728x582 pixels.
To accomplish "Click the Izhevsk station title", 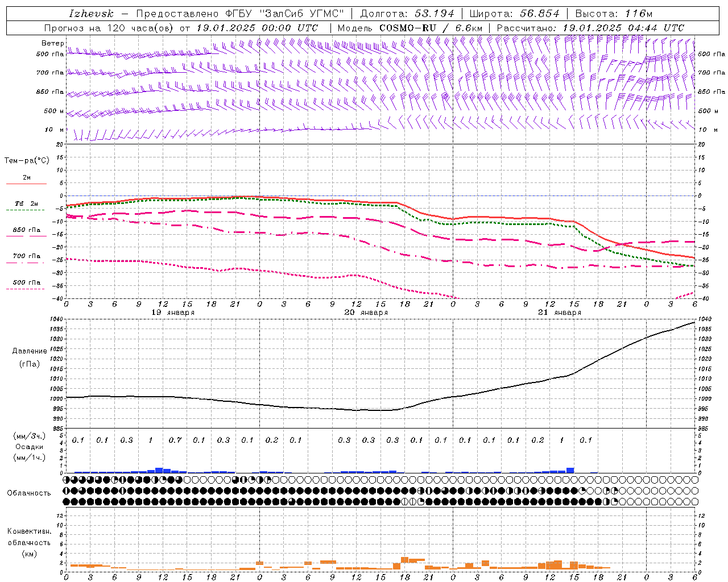I will point(92,14).
